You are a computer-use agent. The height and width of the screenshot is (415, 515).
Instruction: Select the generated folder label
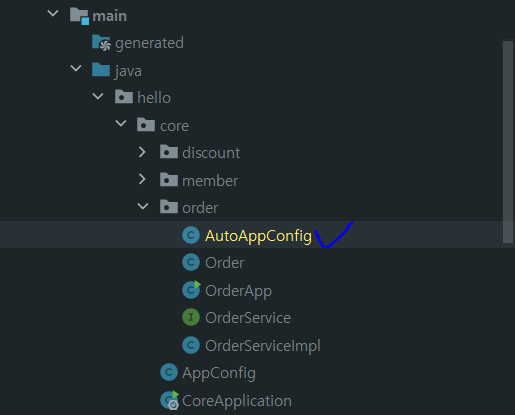[149, 44]
